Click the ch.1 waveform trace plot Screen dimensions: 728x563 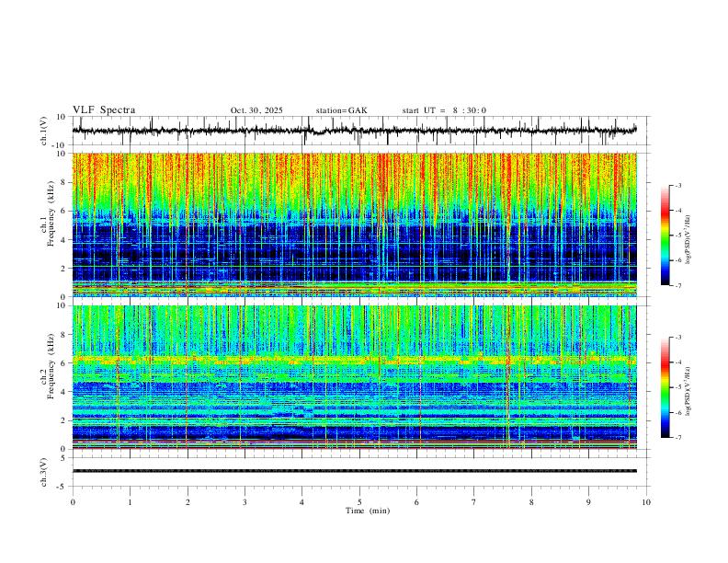pyautogui.click(x=354, y=131)
